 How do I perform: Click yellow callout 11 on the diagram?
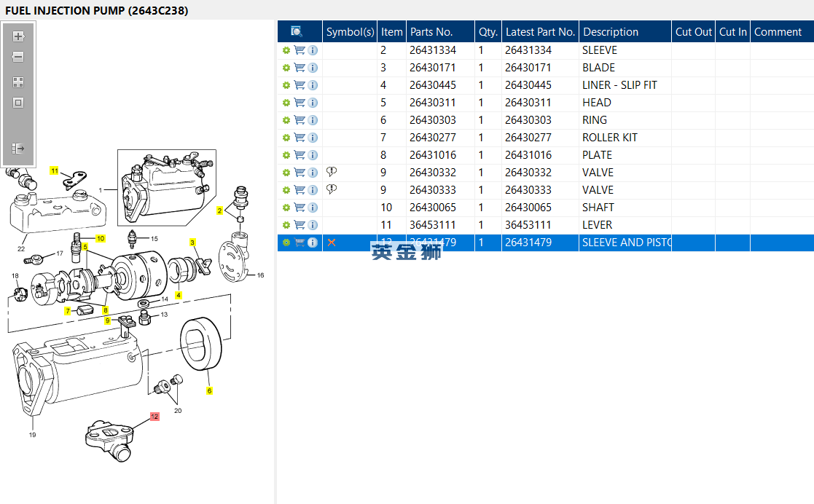pos(54,170)
